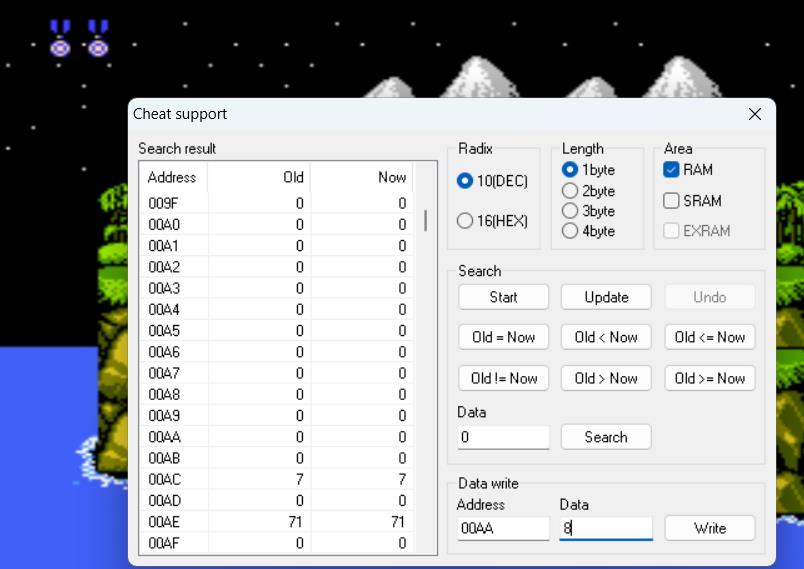Viewport: 804px width, 569px height.
Task: Choose 2byte length
Action: tap(588, 191)
